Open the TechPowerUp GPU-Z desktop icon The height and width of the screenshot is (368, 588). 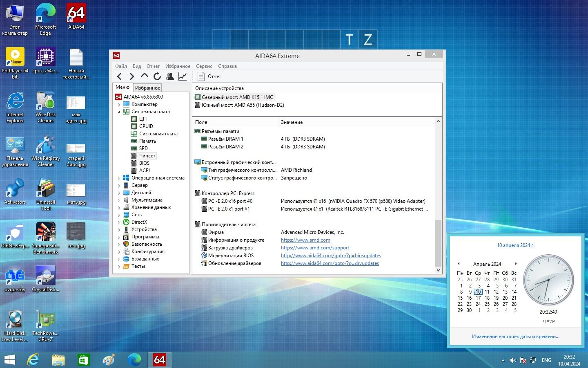(x=46, y=326)
